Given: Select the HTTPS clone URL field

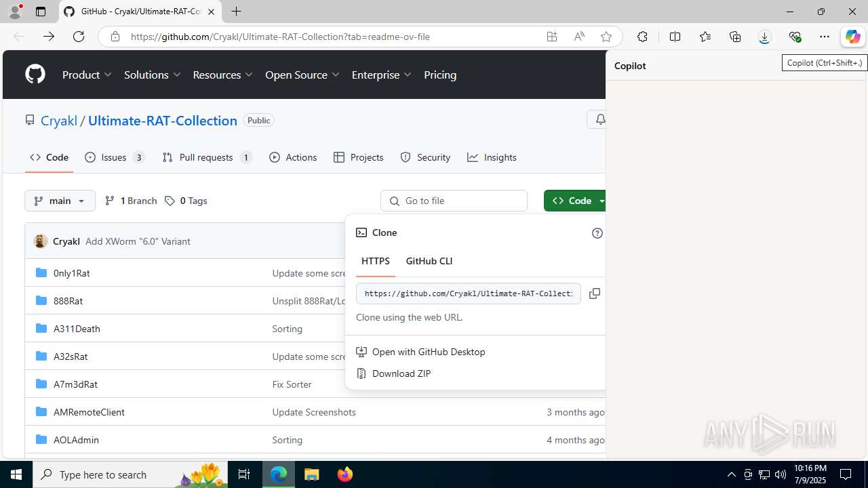Looking at the screenshot, I should click(468, 293).
